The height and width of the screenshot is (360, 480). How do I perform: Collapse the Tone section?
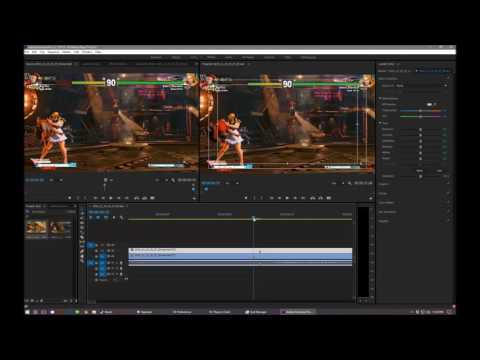coord(380,123)
